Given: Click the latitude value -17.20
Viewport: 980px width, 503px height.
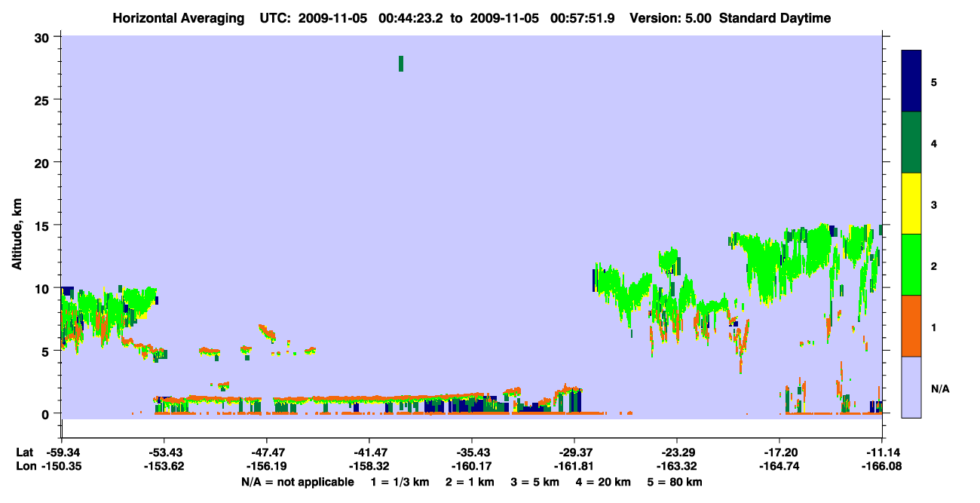Looking at the screenshot, I should (x=779, y=452).
